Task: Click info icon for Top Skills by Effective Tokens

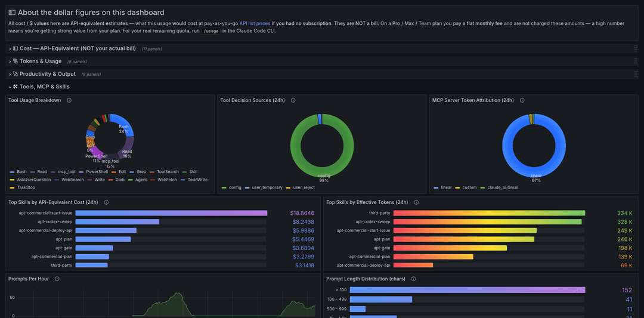Action: click(x=416, y=202)
